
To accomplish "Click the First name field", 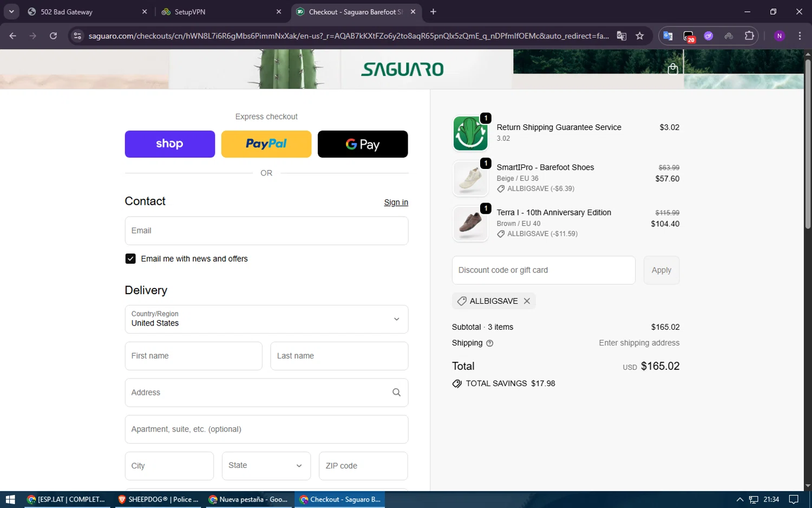I will click(x=194, y=356).
